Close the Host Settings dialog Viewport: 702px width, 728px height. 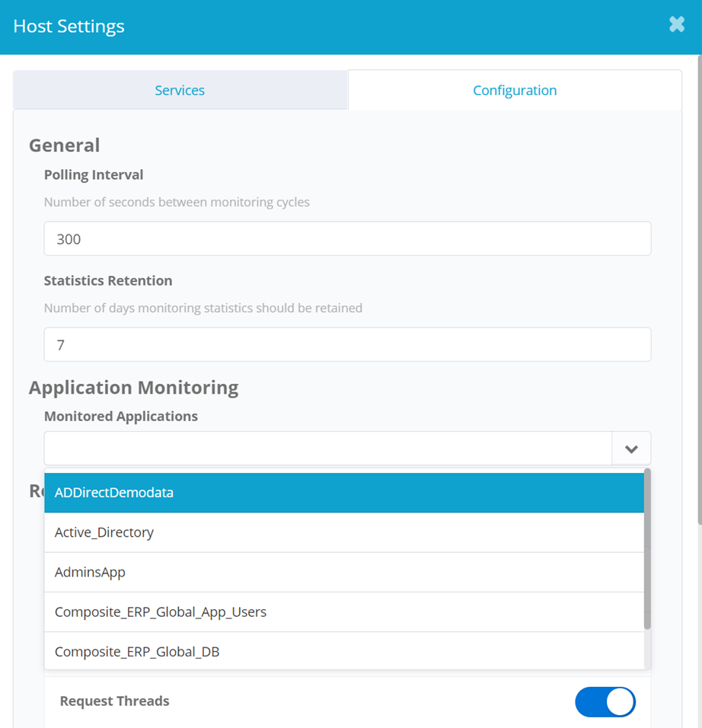676,25
